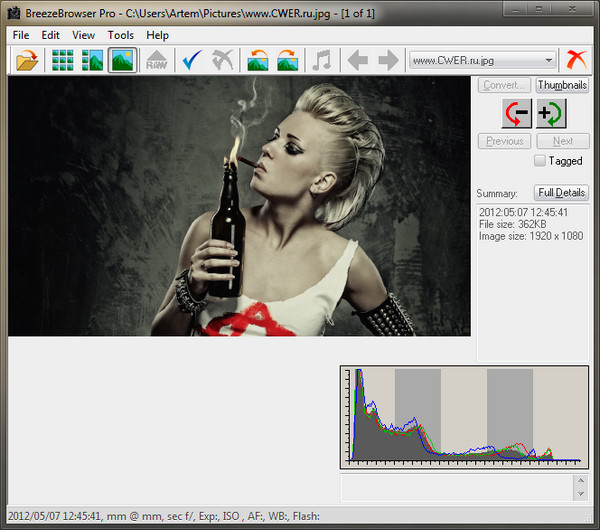Open the View menu
The width and height of the screenshot is (600, 530).
pos(84,35)
